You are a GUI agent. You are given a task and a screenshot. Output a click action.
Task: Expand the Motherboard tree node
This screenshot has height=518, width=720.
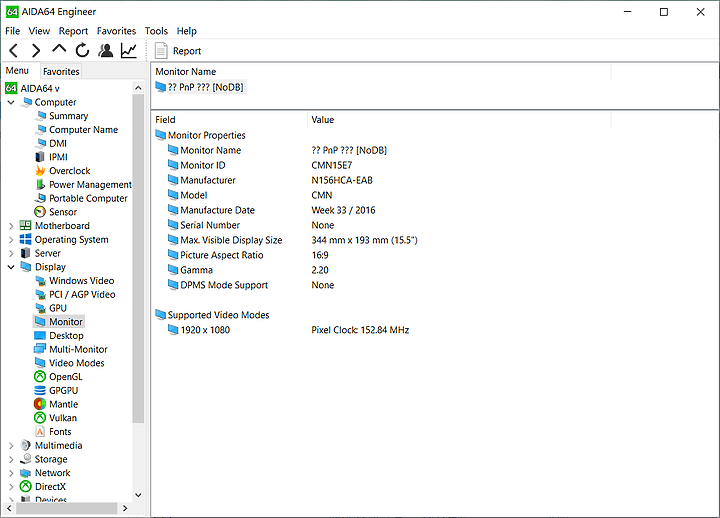coord(11,226)
